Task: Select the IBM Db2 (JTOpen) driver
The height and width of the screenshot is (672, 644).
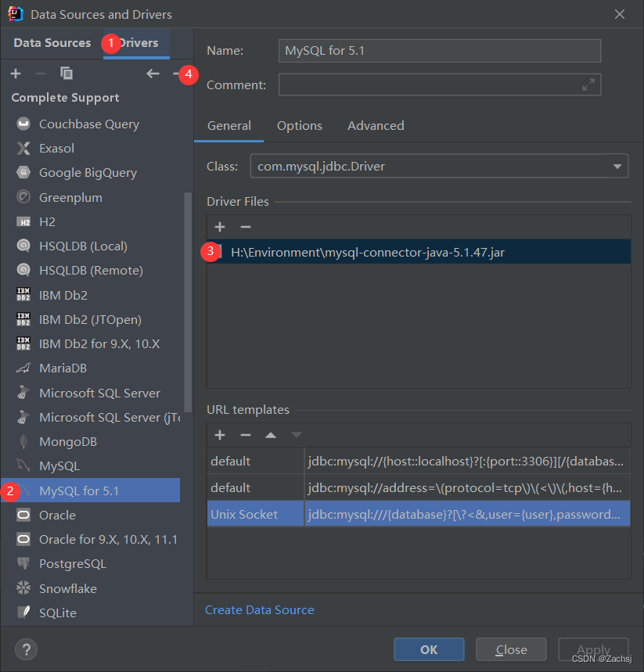Action: tap(91, 320)
